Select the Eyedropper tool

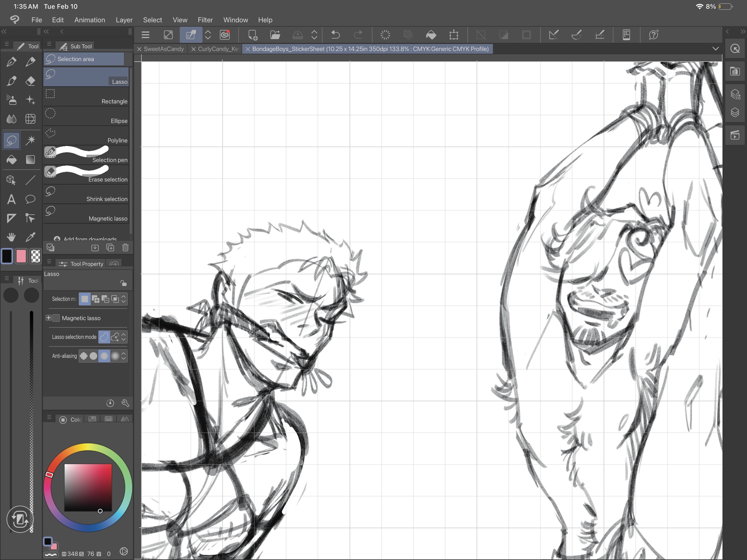click(30, 237)
